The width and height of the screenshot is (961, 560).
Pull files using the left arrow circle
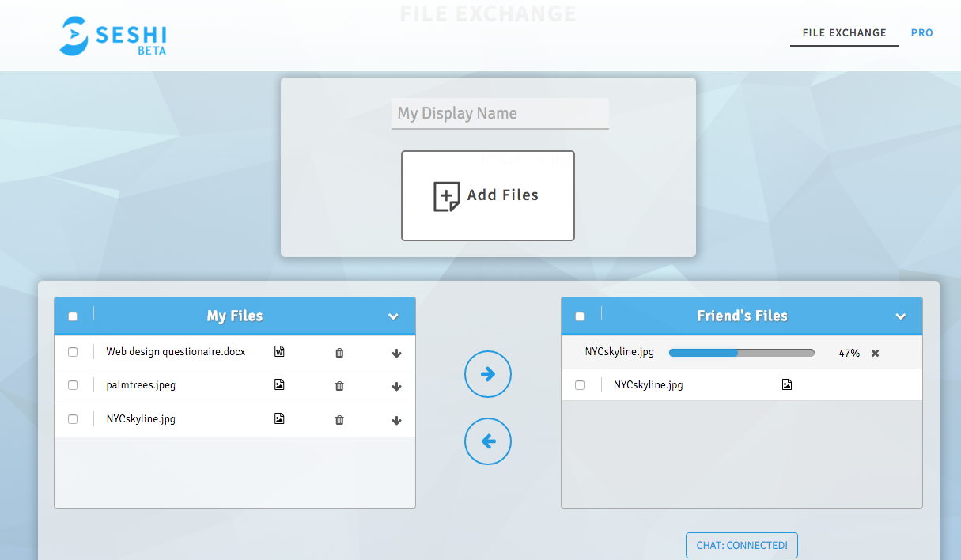(x=488, y=441)
